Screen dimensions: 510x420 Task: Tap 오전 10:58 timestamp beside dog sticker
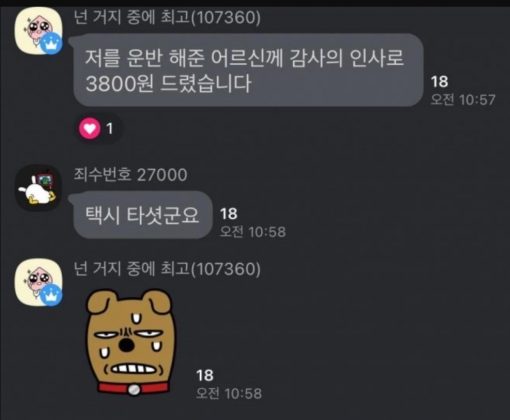coord(229,394)
